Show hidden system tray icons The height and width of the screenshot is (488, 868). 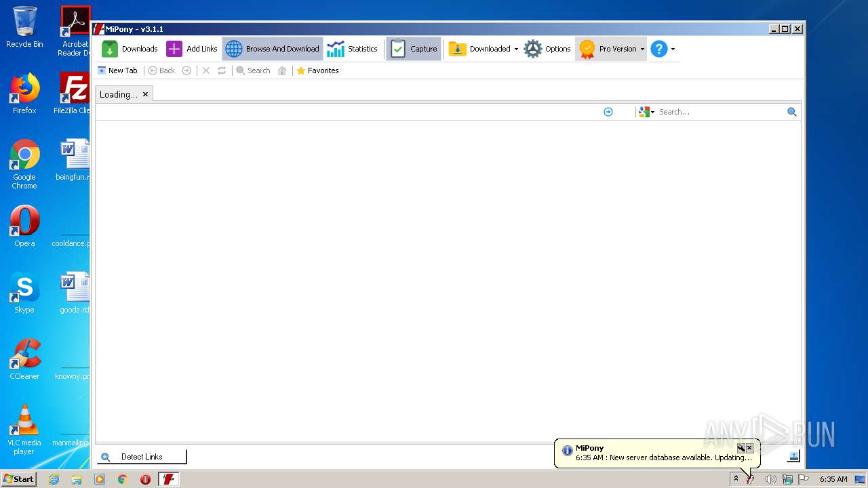coord(736,479)
